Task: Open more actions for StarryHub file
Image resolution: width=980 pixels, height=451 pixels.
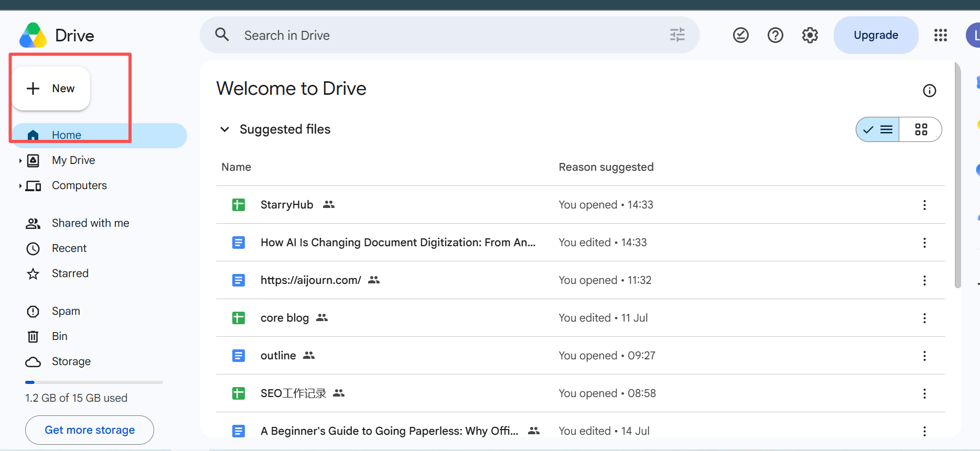Action: coord(924,205)
